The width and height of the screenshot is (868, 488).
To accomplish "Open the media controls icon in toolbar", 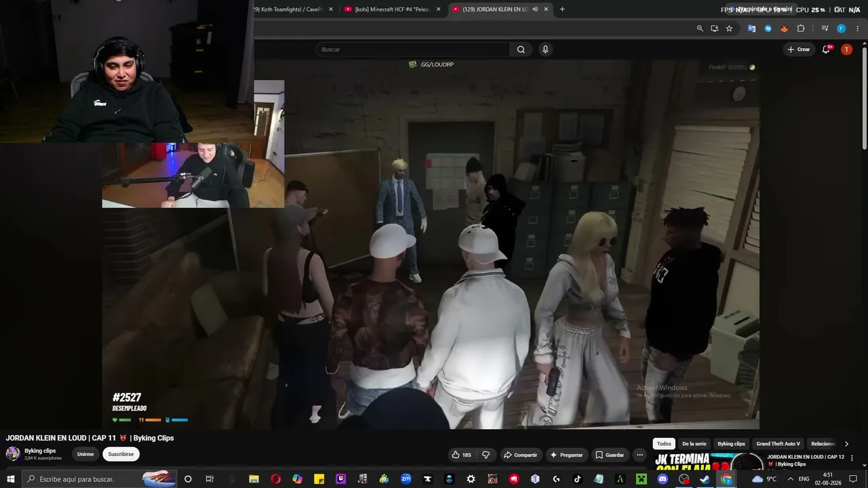I will click(x=825, y=28).
